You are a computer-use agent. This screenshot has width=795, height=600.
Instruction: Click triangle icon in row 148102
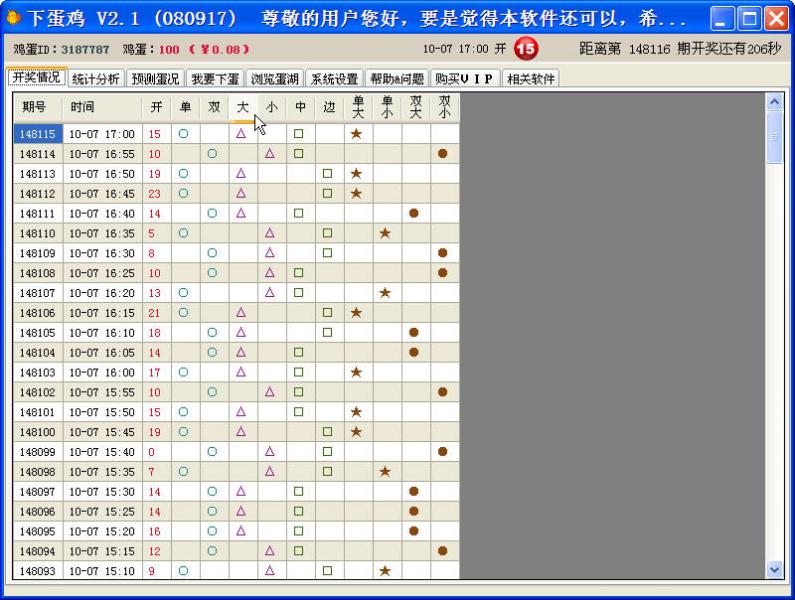point(270,392)
